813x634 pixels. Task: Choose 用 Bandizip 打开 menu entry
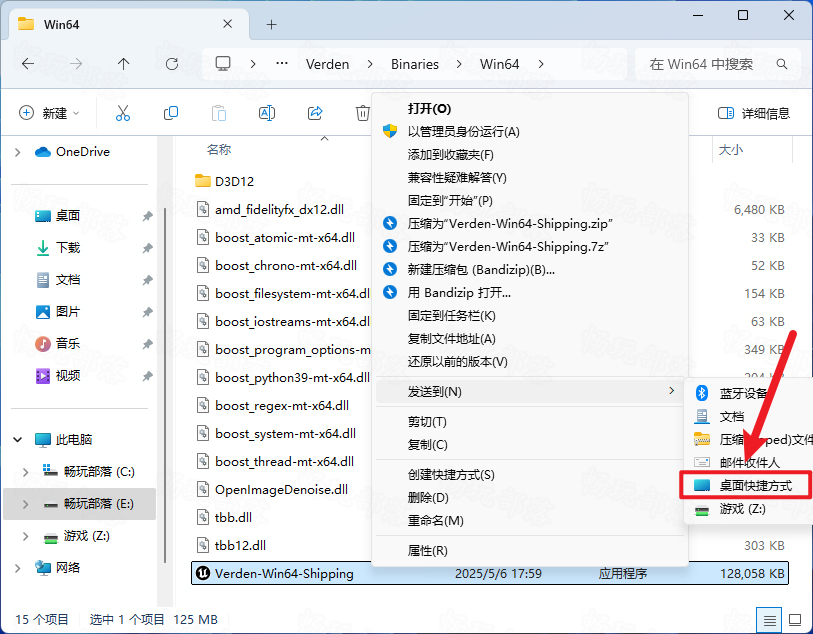[532, 293]
